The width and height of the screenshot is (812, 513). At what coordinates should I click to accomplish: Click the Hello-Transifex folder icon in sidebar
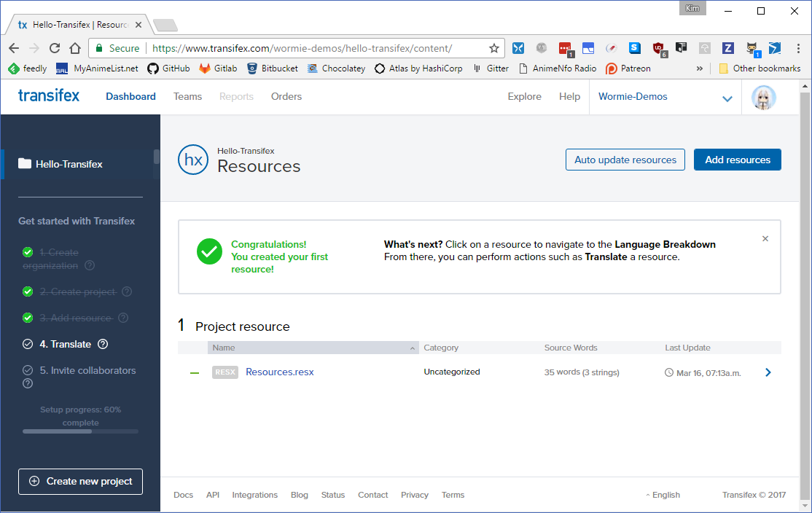(x=24, y=163)
